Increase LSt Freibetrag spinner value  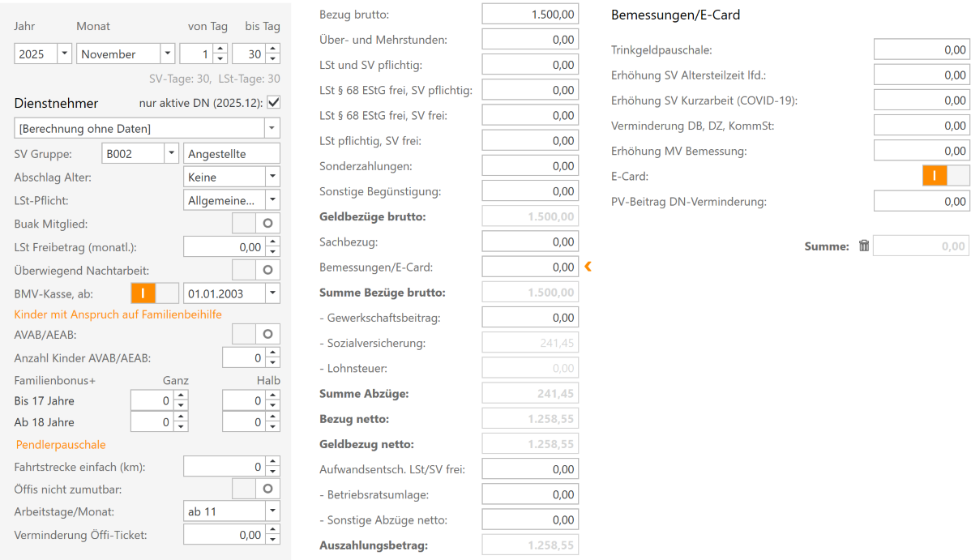(x=272, y=242)
